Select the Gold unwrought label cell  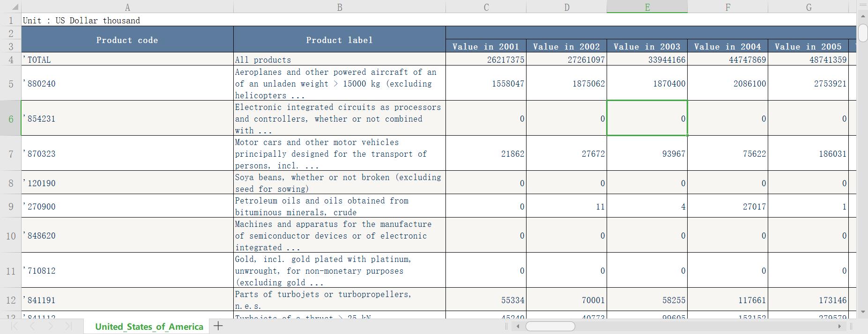[340, 270]
